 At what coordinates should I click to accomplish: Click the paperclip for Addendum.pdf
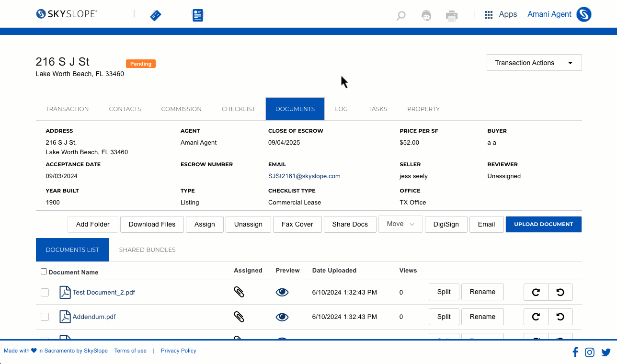pyautogui.click(x=239, y=317)
